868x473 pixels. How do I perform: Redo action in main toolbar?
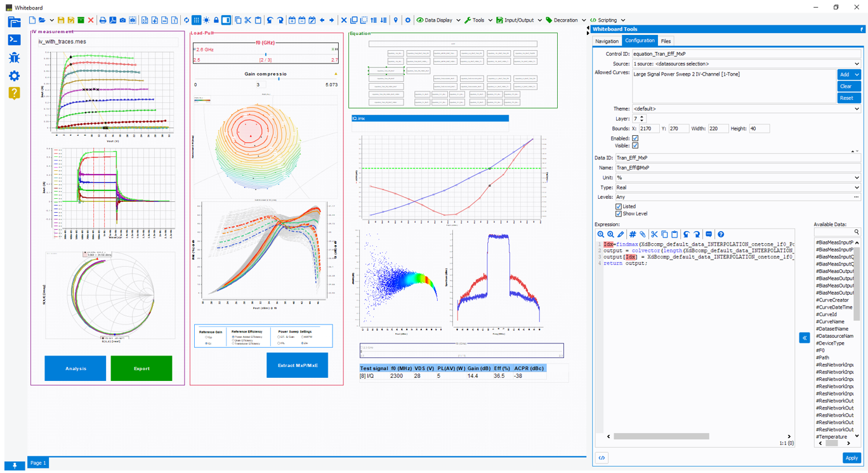[x=280, y=20]
